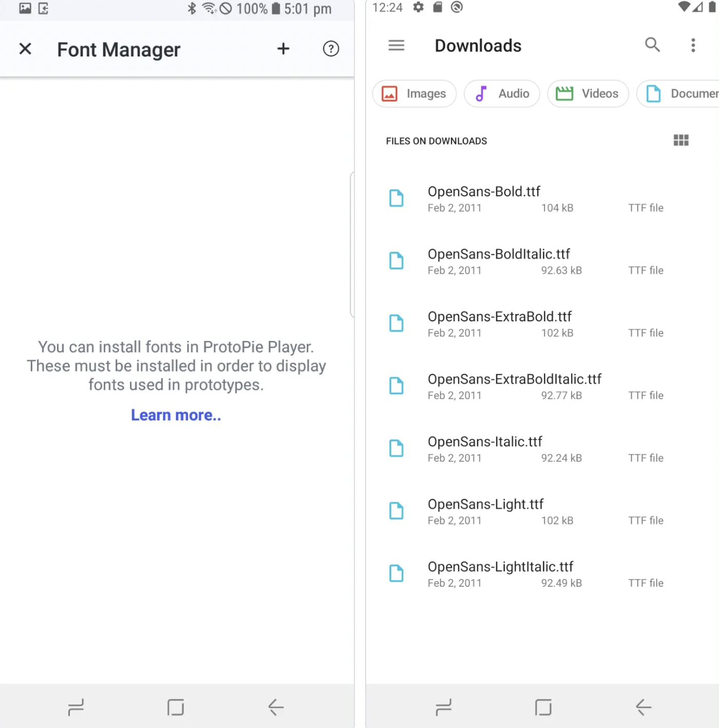Viewport: 719px width, 728px height.
Task: Tap home button under Font Manager
Action: tap(176, 707)
